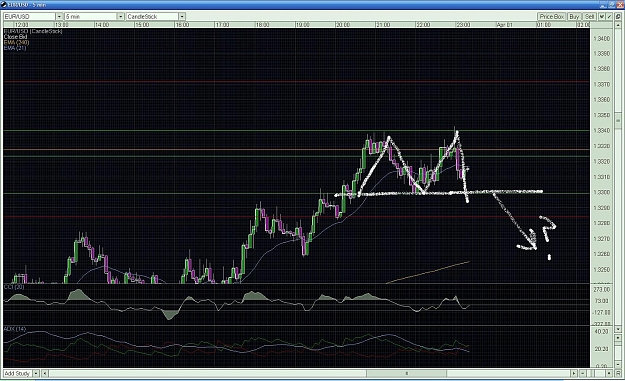
Task: Click the down arrow right of the CCI scale
Action: point(618,329)
